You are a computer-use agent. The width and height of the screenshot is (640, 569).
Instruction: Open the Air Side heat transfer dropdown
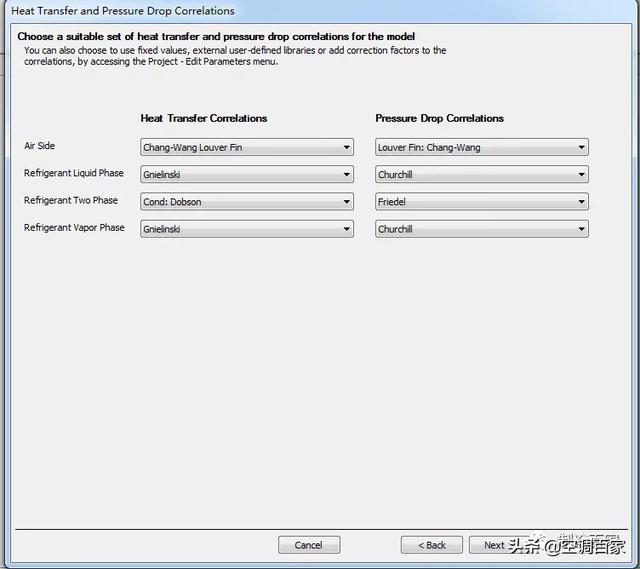247,147
